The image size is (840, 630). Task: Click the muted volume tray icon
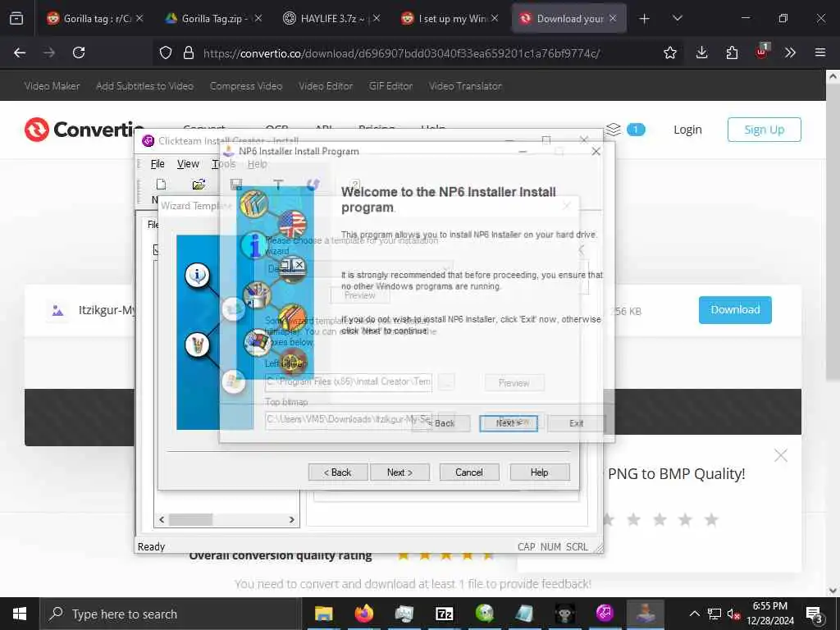click(x=733, y=614)
